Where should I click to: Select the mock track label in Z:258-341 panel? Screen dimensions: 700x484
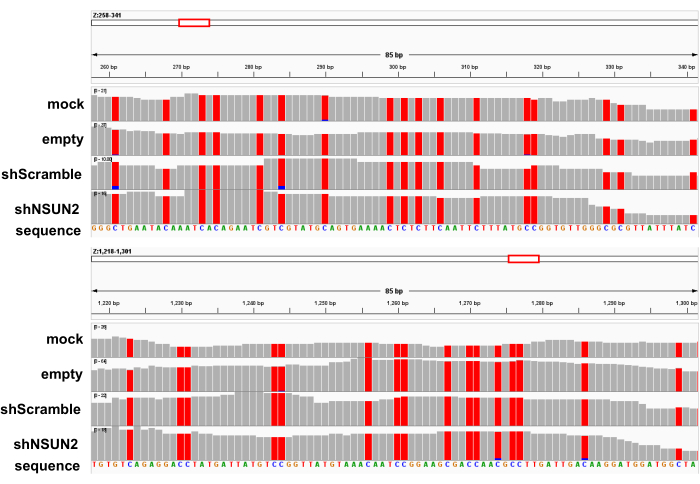pos(66,104)
